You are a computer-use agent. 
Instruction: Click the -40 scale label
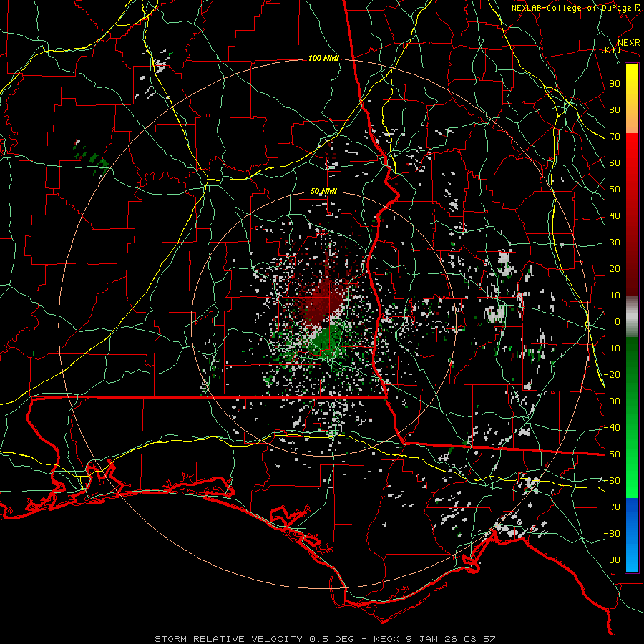(612, 428)
